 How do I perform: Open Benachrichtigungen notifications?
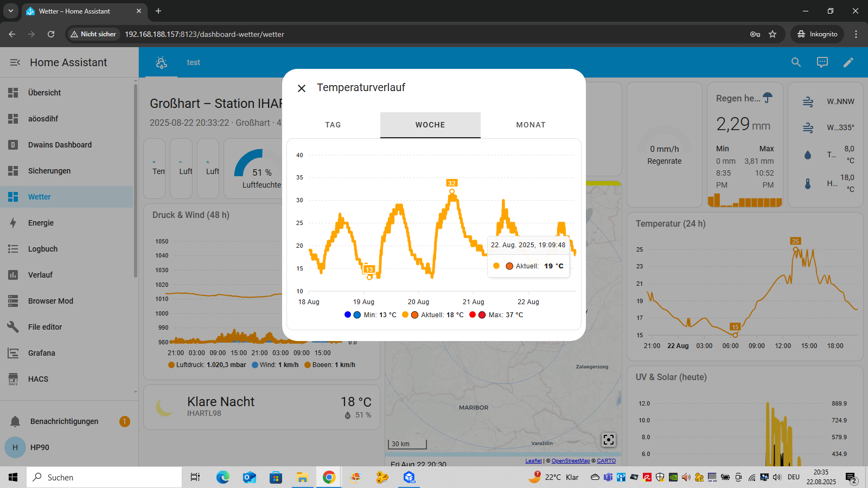[64, 421]
